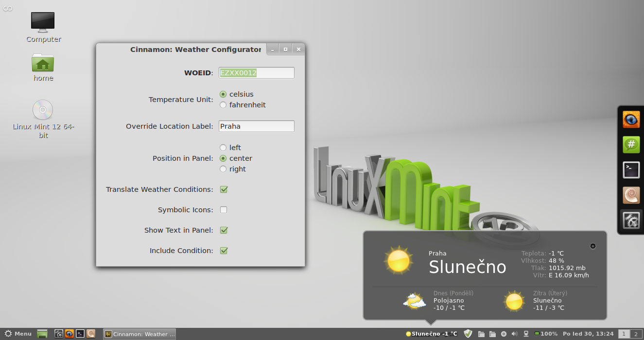The image size is (644, 340).
Task: Click the sunny icon for Zítra forecast
Action: coord(514,301)
